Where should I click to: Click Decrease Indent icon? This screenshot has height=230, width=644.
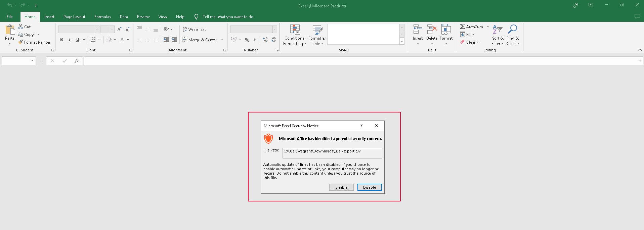pyautogui.click(x=166, y=40)
